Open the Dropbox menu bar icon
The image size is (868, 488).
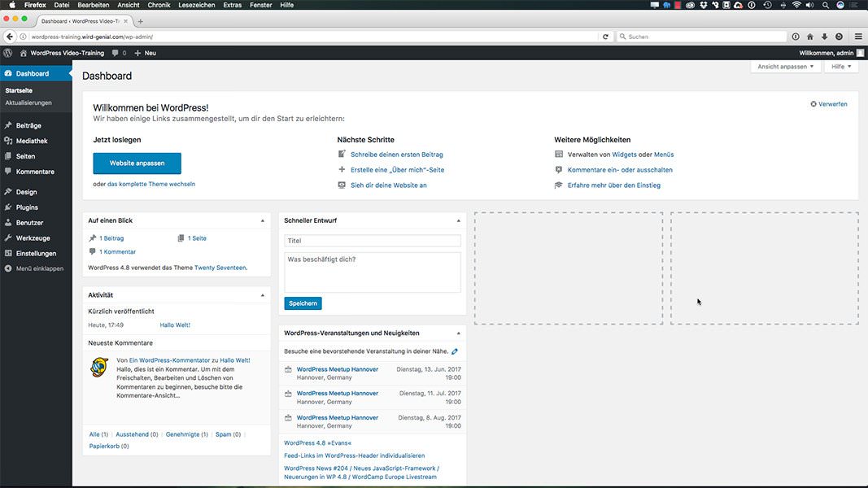click(x=704, y=5)
